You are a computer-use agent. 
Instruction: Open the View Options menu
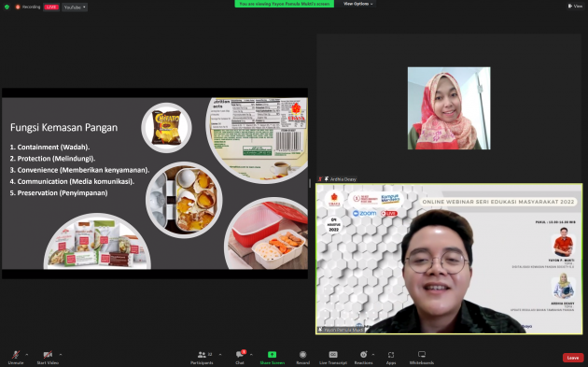[358, 4]
